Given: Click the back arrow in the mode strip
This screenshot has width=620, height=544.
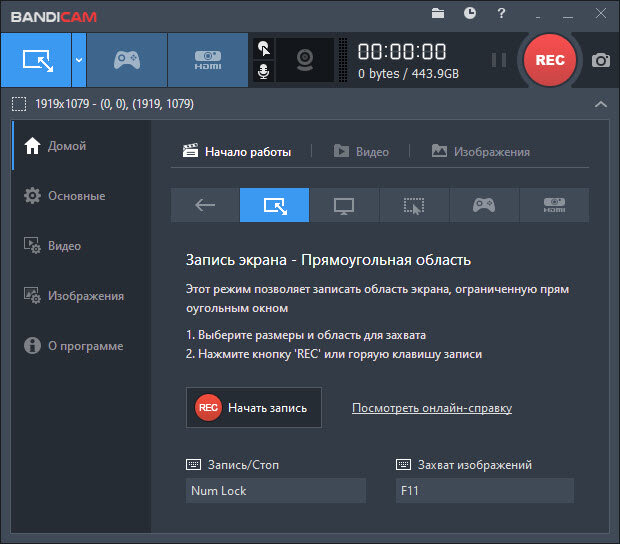Looking at the screenshot, I should [205, 205].
